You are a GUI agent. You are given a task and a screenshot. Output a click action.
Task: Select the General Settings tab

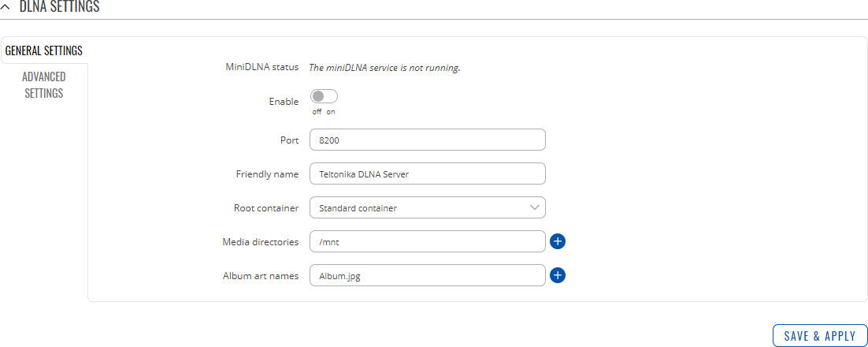(44, 50)
